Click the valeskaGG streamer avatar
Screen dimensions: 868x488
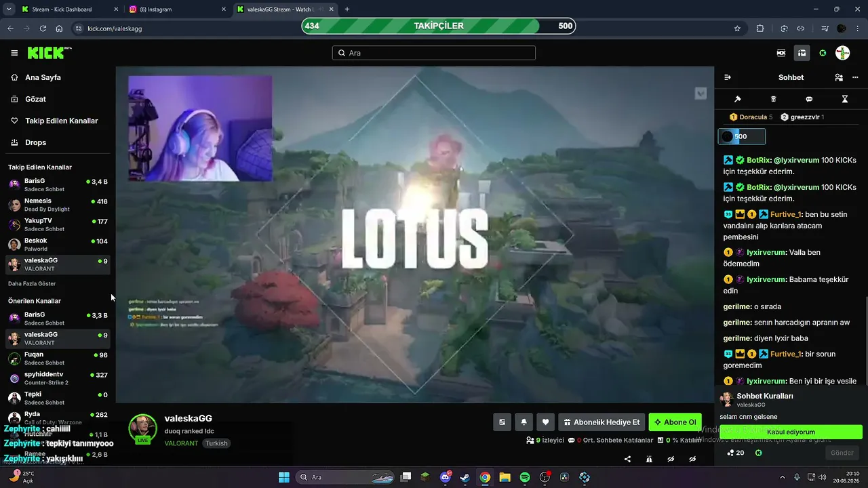tap(143, 428)
